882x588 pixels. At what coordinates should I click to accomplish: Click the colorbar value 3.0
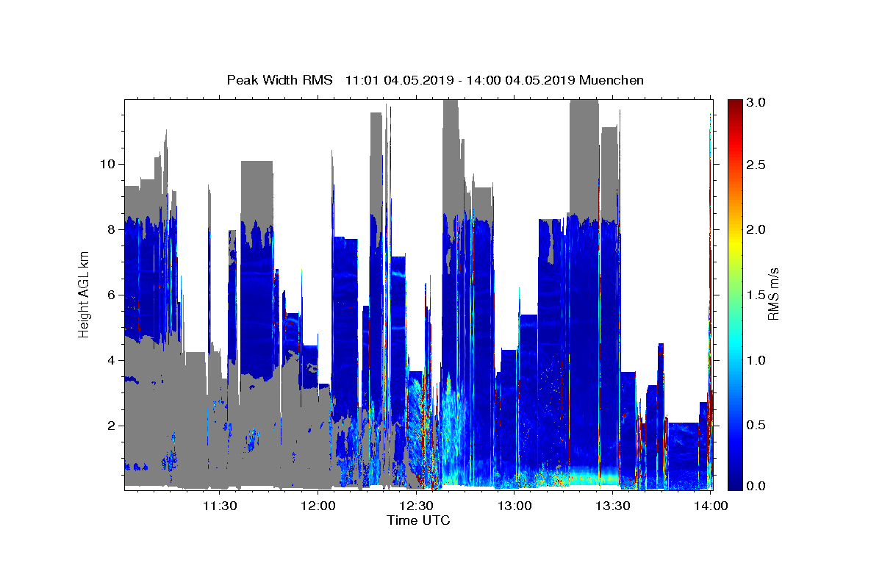[x=756, y=102]
